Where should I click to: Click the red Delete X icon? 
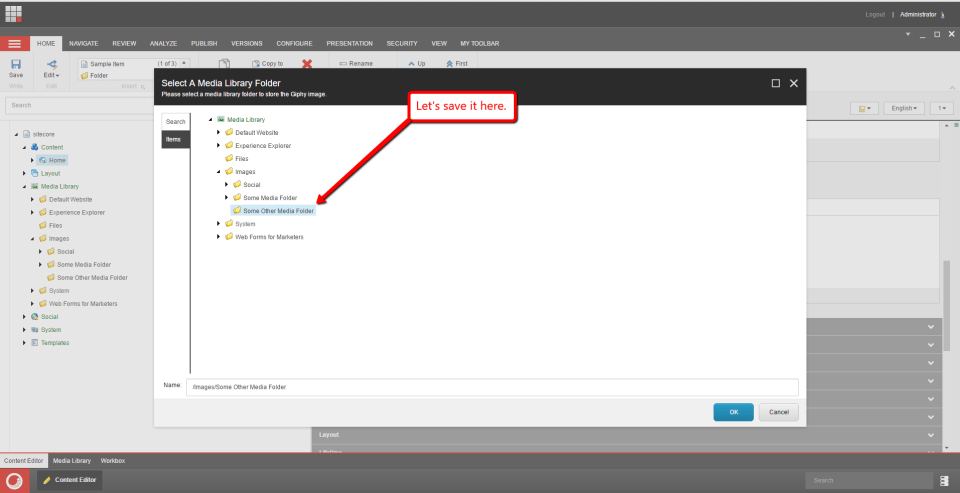coord(307,64)
